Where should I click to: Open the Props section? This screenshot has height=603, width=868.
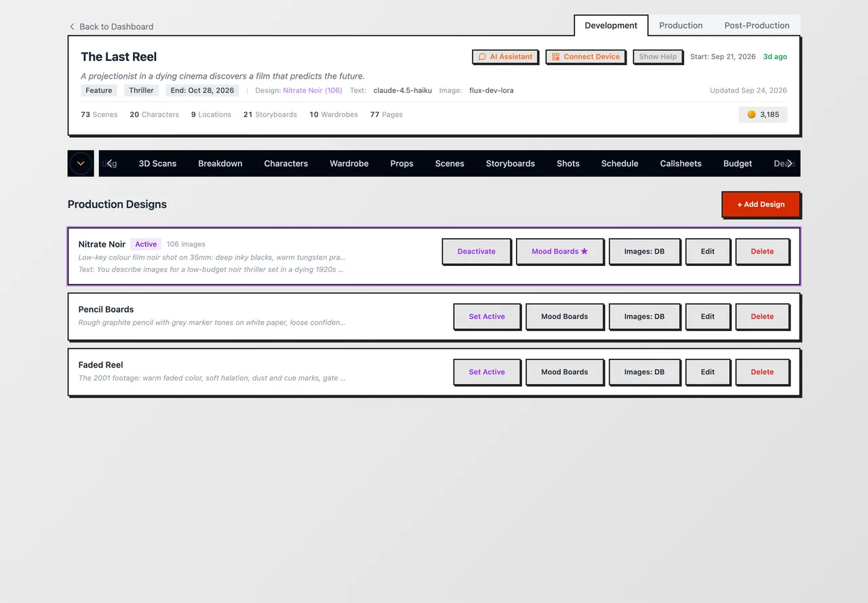point(402,163)
